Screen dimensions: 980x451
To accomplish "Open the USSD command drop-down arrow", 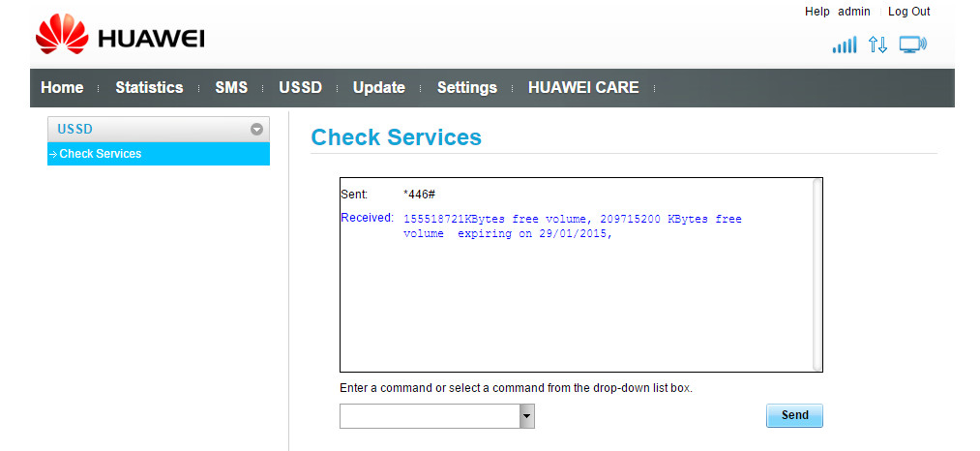I will (526, 416).
